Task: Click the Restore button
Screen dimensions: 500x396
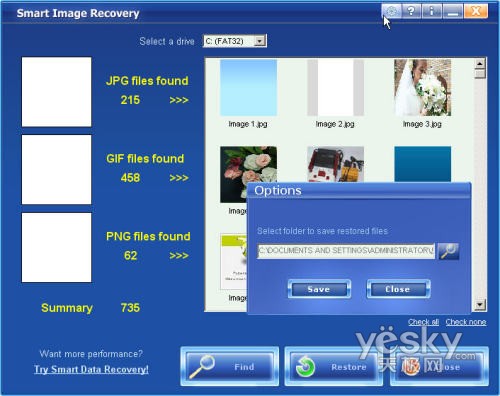Action: [x=333, y=367]
